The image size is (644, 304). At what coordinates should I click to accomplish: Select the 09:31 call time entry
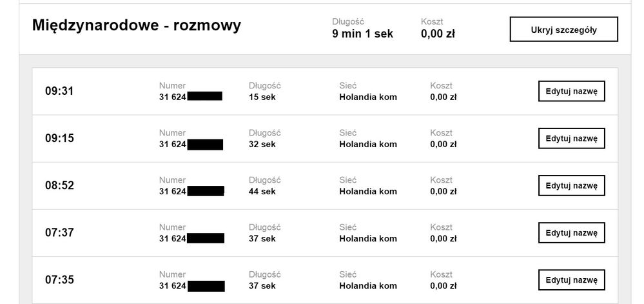(x=59, y=92)
